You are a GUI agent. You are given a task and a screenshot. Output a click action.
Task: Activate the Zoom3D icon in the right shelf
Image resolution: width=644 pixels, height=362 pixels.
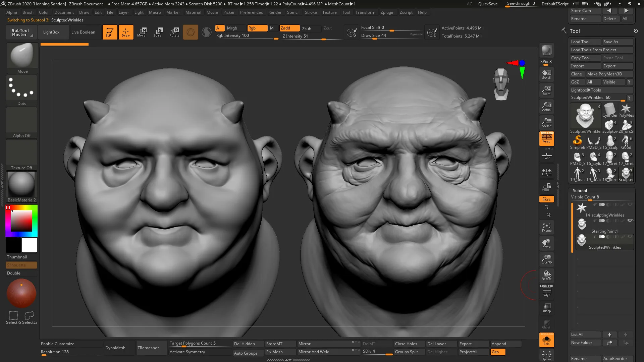click(x=546, y=259)
